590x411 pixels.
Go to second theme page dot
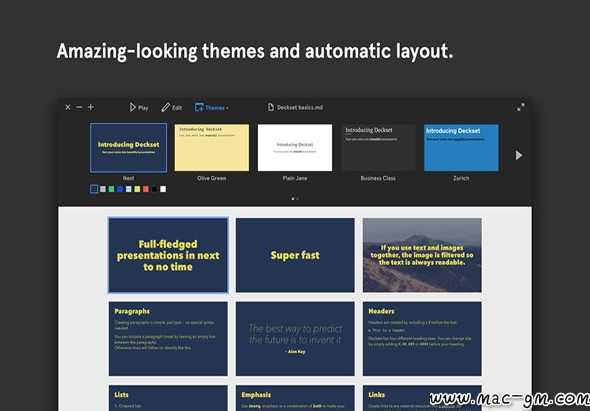[x=297, y=199]
